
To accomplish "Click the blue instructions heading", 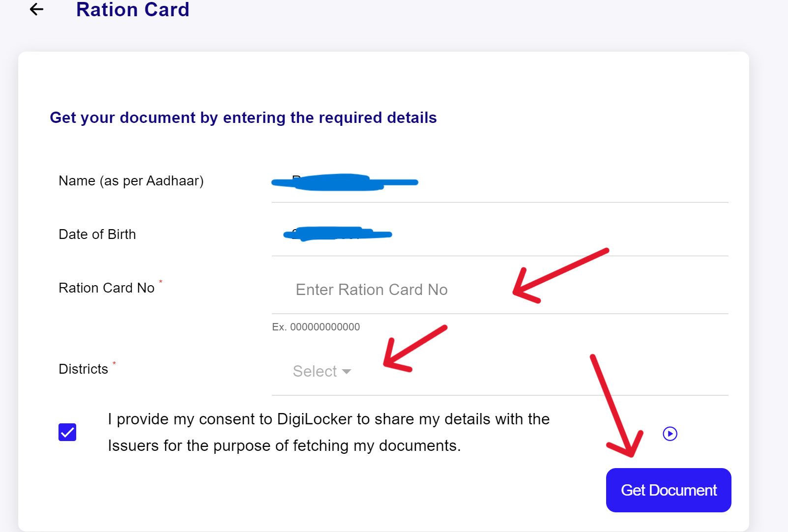I will pyautogui.click(x=243, y=118).
